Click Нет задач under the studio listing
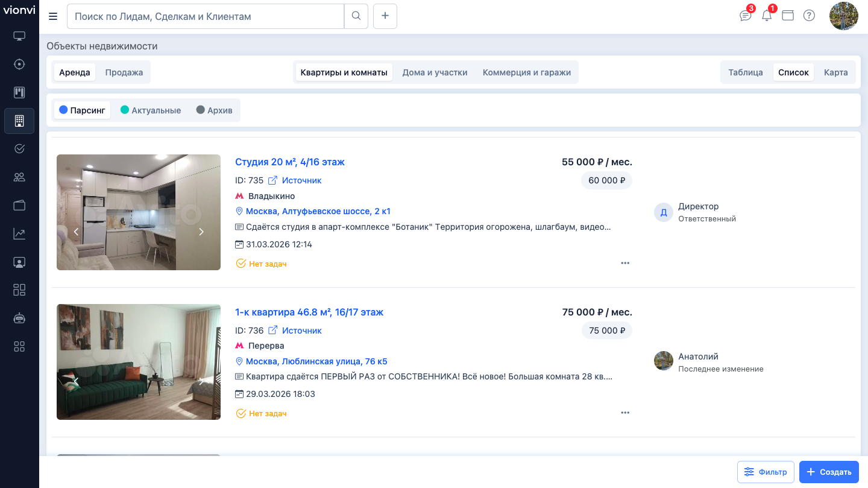This screenshot has height=488, width=868. [261, 264]
